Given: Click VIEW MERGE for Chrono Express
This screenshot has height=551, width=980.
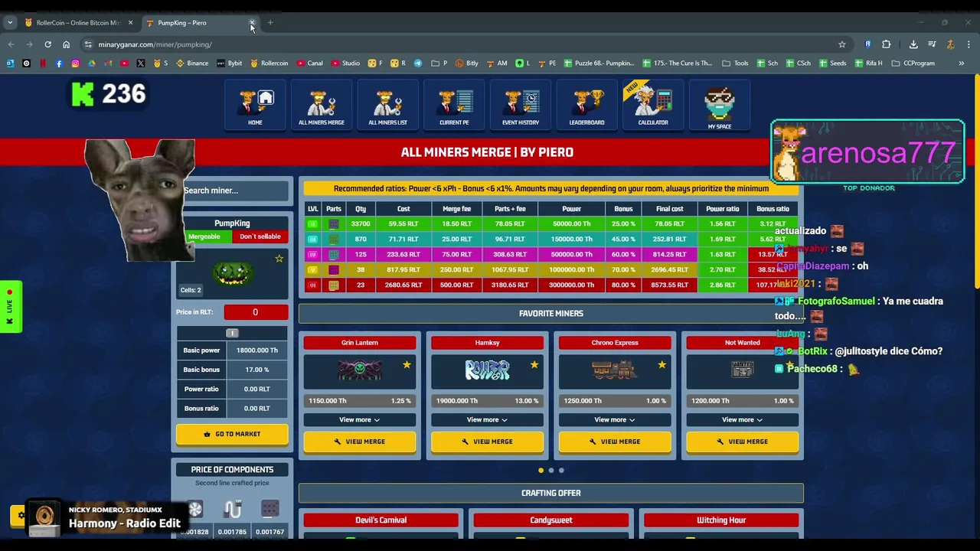Looking at the screenshot, I should pyautogui.click(x=615, y=442).
